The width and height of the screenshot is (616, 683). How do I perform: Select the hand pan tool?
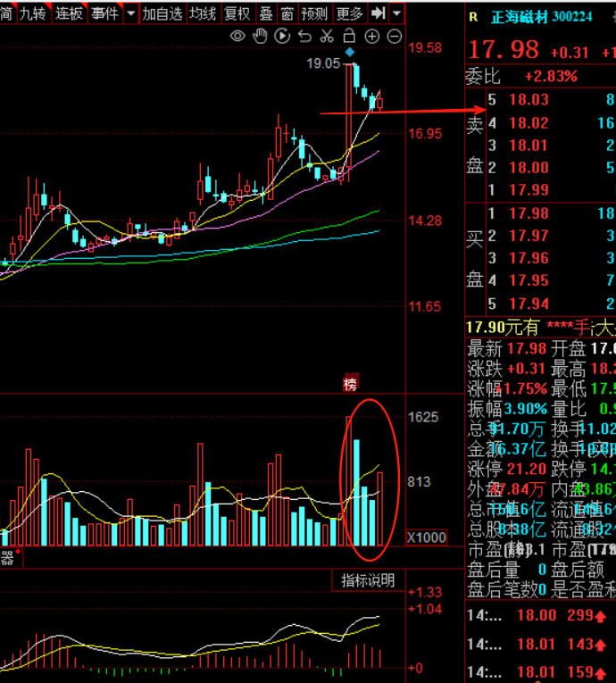[x=260, y=37]
